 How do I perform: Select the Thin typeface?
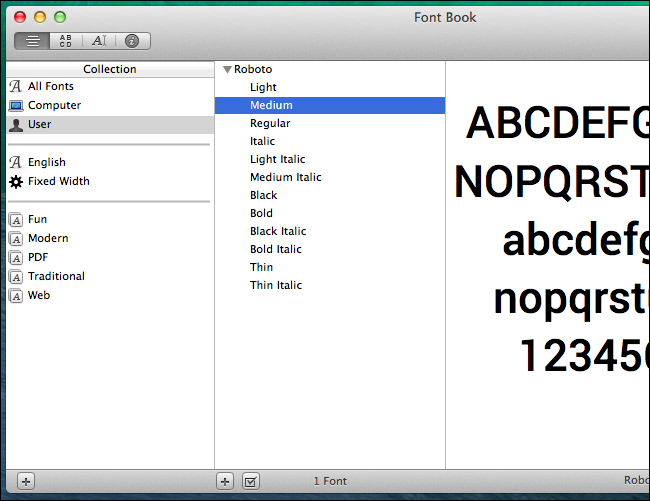(x=330, y=267)
